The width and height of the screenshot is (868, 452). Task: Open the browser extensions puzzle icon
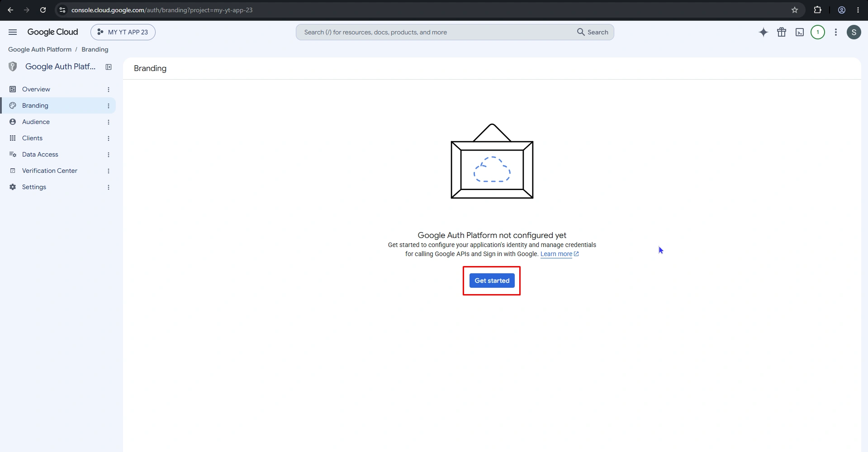tap(817, 10)
